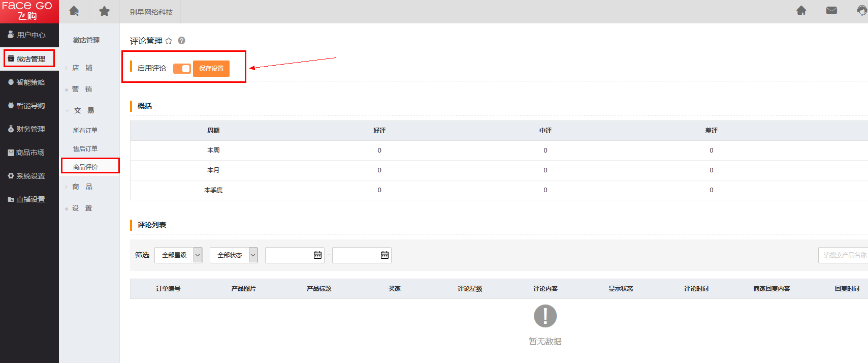Open the 全部状态 dropdown

tap(234, 255)
